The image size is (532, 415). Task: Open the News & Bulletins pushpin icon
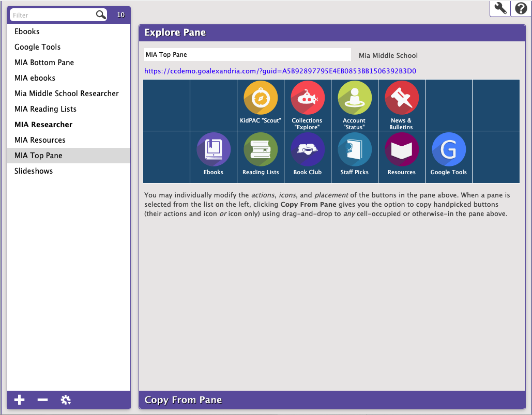point(402,98)
